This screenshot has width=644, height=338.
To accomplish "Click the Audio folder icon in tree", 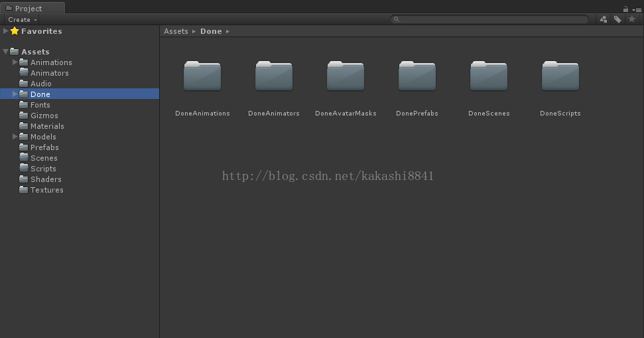I will coord(23,84).
